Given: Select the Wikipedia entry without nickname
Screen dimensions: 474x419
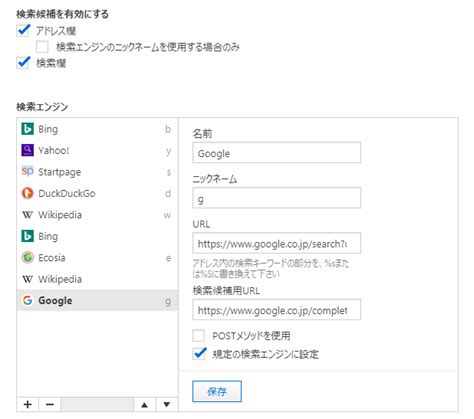Looking at the screenshot, I should point(97,279).
